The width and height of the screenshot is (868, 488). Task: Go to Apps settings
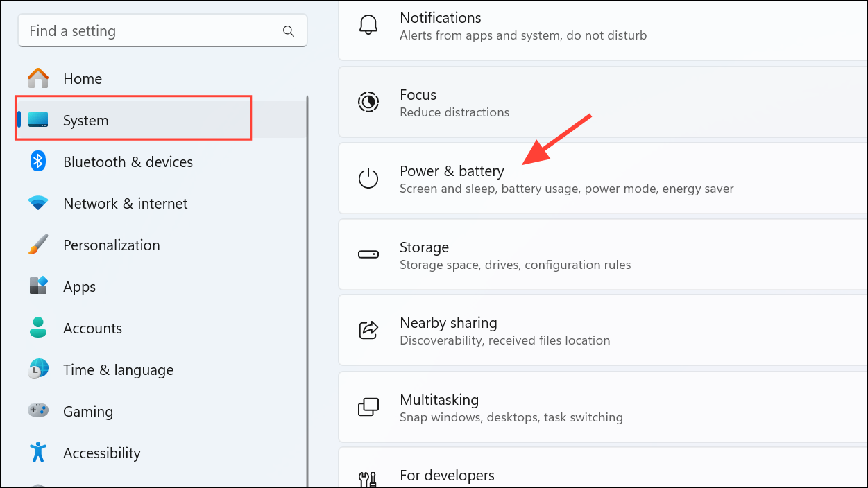pos(79,287)
